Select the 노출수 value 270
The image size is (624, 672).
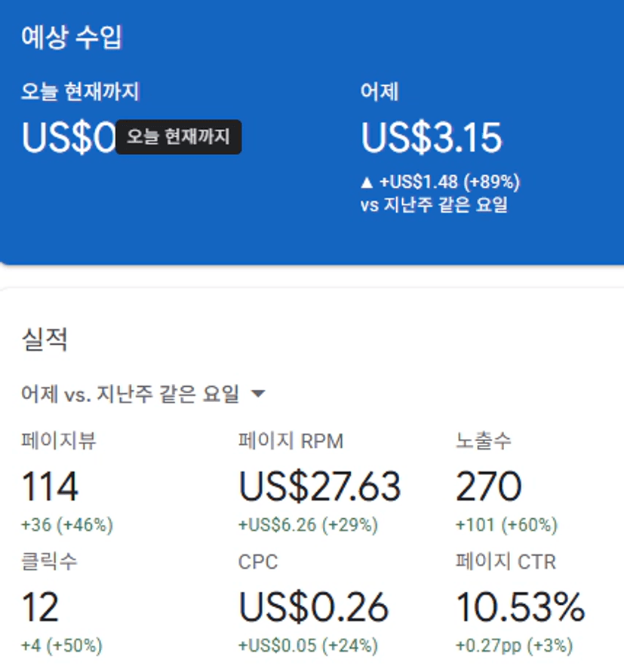pyautogui.click(x=488, y=487)
